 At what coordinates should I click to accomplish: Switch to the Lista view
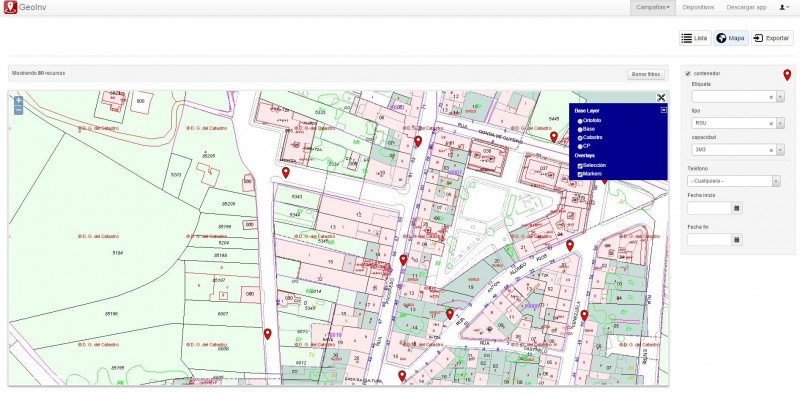[695, 38]
